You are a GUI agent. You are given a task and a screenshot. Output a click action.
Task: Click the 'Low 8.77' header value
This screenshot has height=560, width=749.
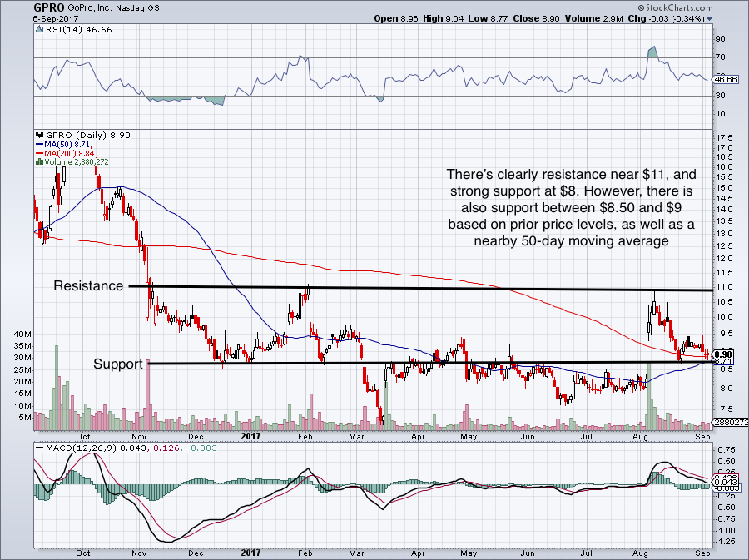point(488,18)
